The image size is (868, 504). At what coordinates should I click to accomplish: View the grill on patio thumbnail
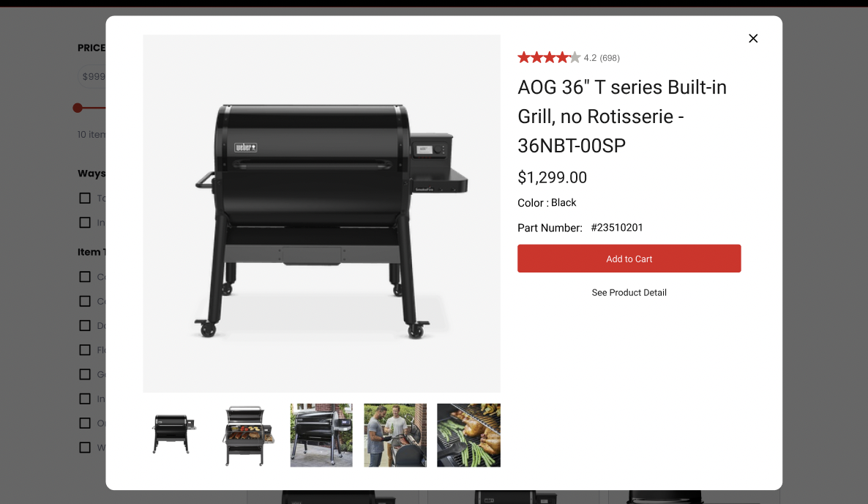pyautogui.click(x=321, y=434)
